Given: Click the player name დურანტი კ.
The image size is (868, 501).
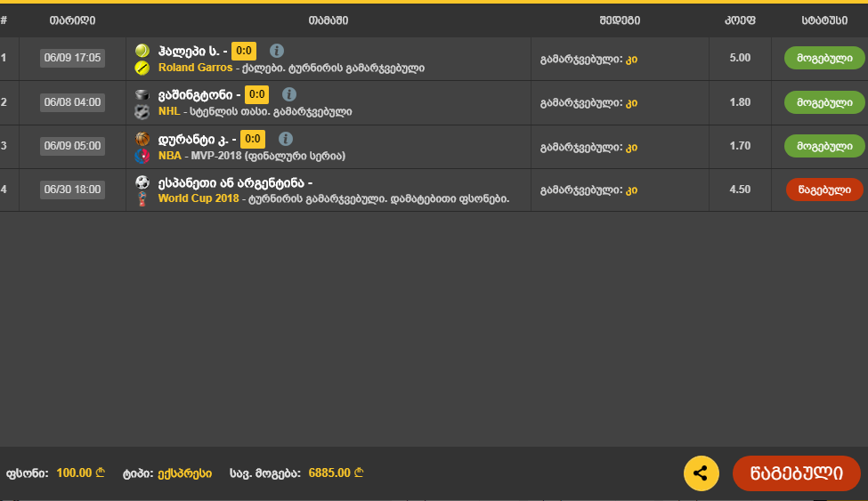Looking at the screenshot, I should [193, 140].
